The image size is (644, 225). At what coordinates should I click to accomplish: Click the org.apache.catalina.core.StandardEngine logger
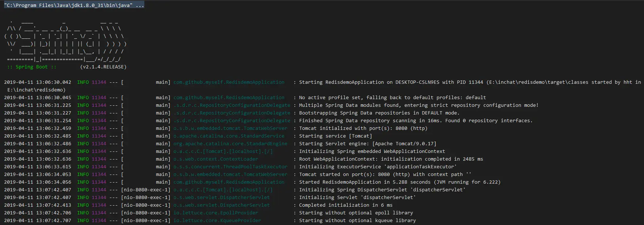click(230, 144)
